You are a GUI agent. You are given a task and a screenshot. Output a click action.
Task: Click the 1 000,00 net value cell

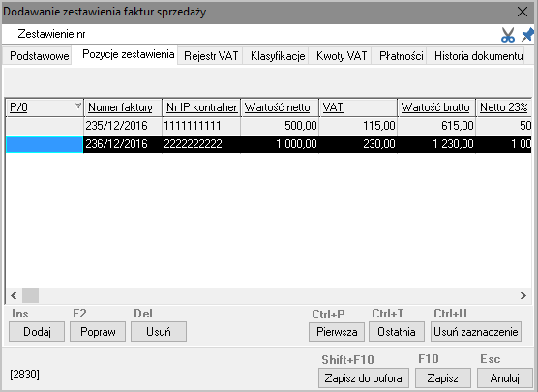tap(280, 144)
